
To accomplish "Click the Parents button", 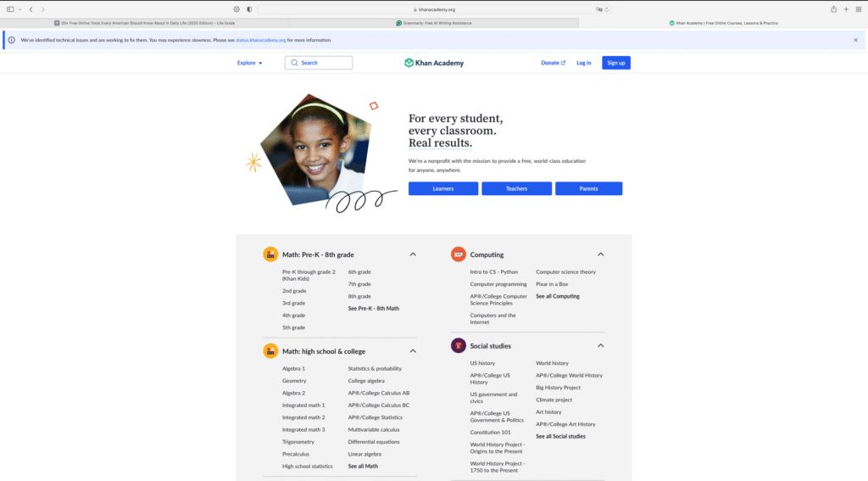I will point(588,188).
